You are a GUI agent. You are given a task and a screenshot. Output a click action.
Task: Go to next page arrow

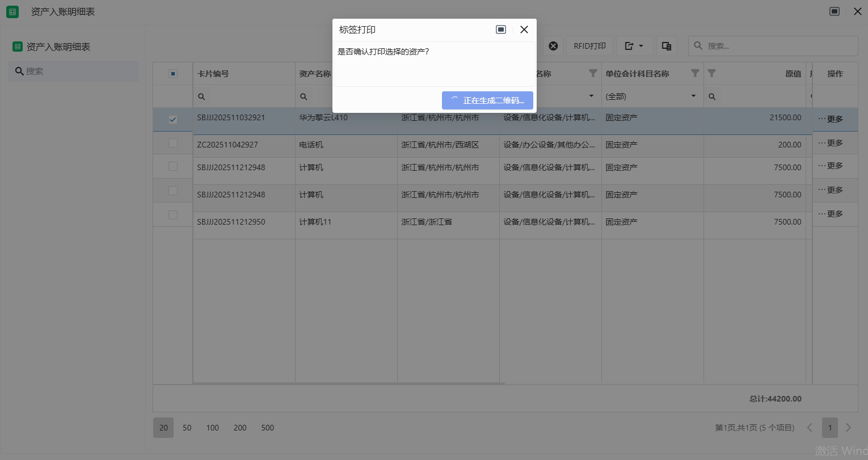click(848, 428)
